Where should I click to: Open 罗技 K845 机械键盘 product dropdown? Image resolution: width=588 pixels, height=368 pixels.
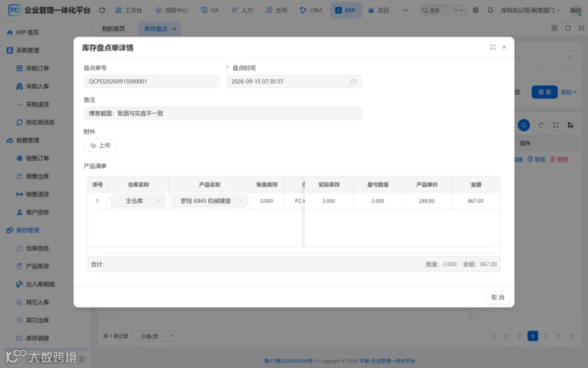pyautogui.click(x=210, y=201)
